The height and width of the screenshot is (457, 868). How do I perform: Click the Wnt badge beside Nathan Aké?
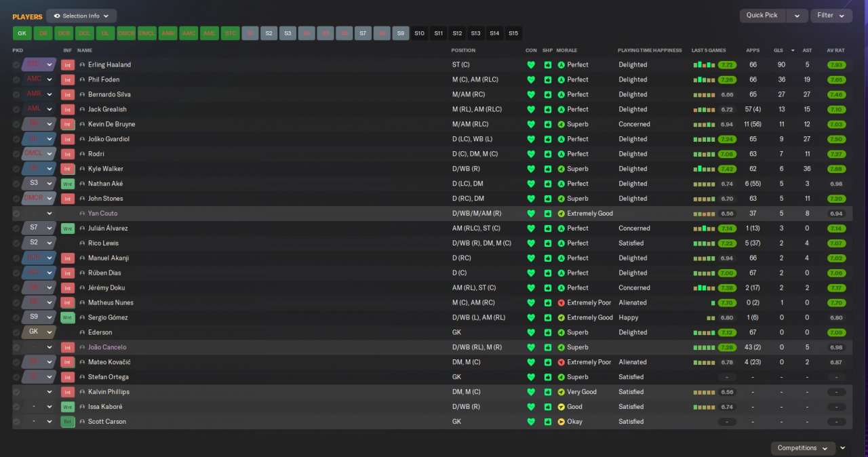pos(68,184)
